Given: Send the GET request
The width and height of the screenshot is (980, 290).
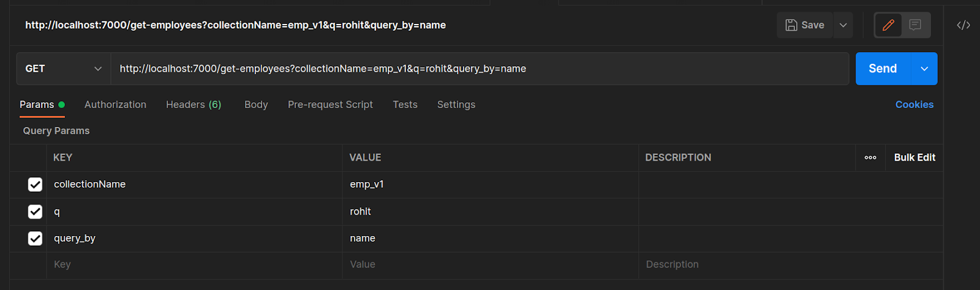Looking at the screenshot, I should [883, 69].
